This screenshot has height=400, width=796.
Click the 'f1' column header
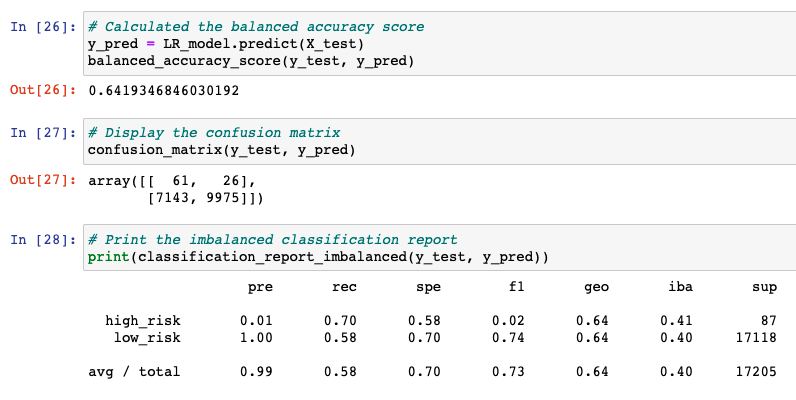coord(516,287)
